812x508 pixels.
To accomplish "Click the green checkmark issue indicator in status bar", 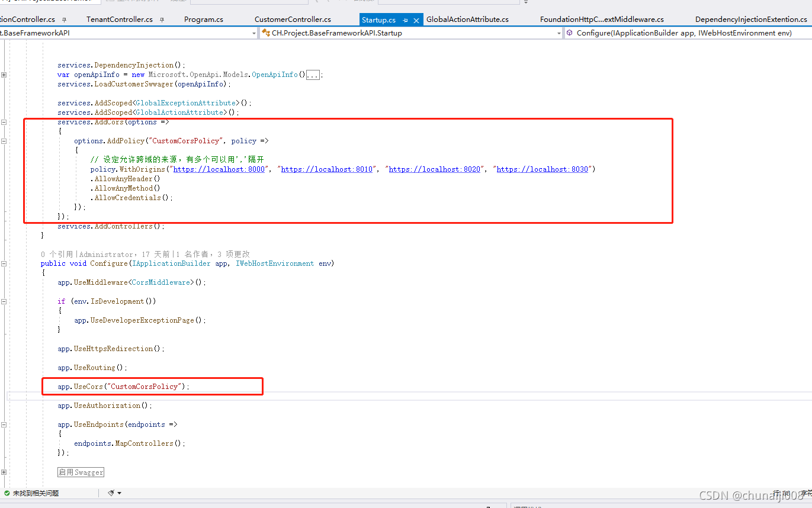I will (x=6, y=493).
